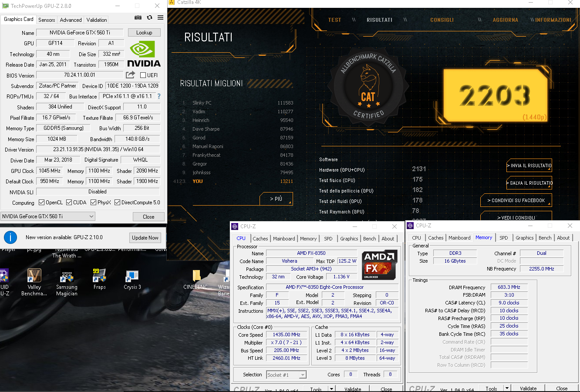Toggle the UEFI checkbox in GPU-Z
The image size is (580, 392).
point(143,75)
